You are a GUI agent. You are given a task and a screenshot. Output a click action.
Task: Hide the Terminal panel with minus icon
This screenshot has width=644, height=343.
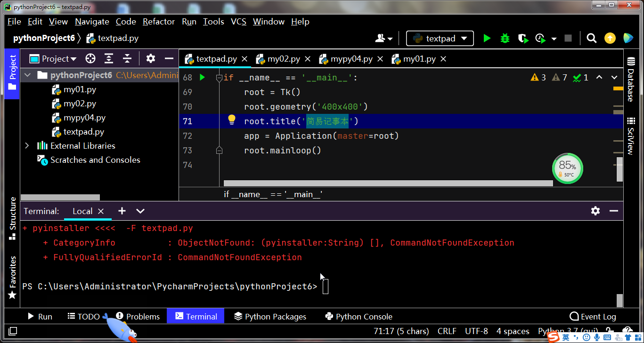pos(613,211)
